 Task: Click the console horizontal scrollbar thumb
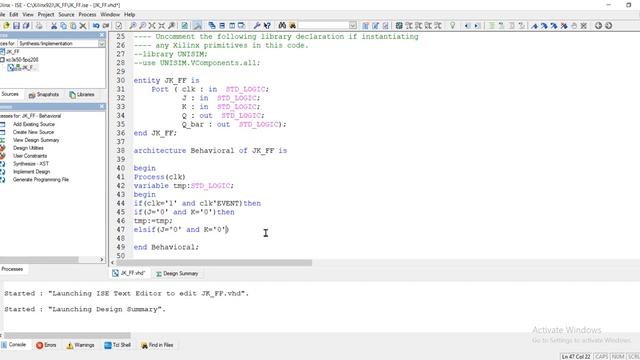[x=67, y=335]
